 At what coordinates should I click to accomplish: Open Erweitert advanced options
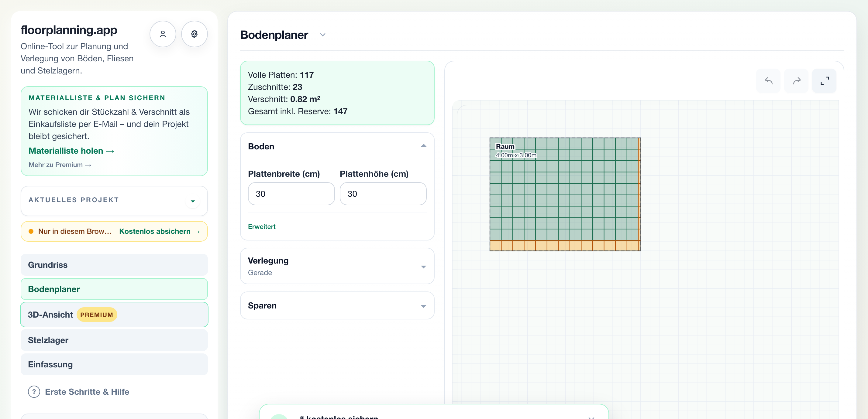[x=262, y=227]
